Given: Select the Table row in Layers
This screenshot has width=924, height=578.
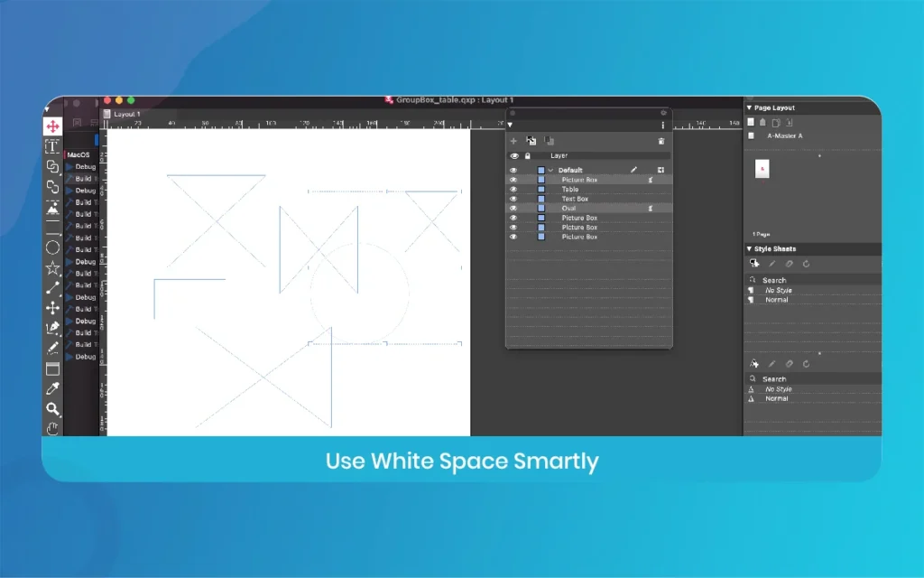Looking at the screenshot, I should [x=588, y=190].
